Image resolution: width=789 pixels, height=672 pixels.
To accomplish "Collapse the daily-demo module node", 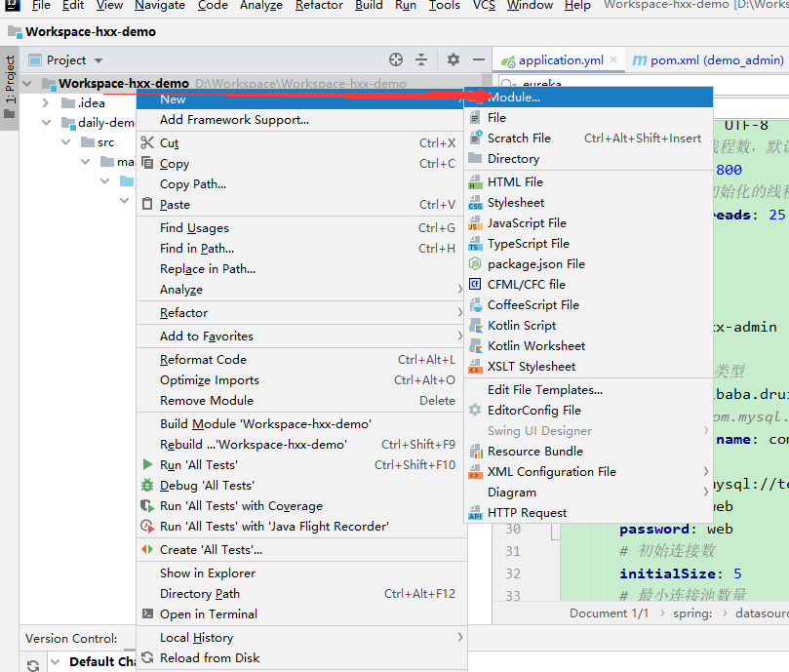I will click(46, 122).
